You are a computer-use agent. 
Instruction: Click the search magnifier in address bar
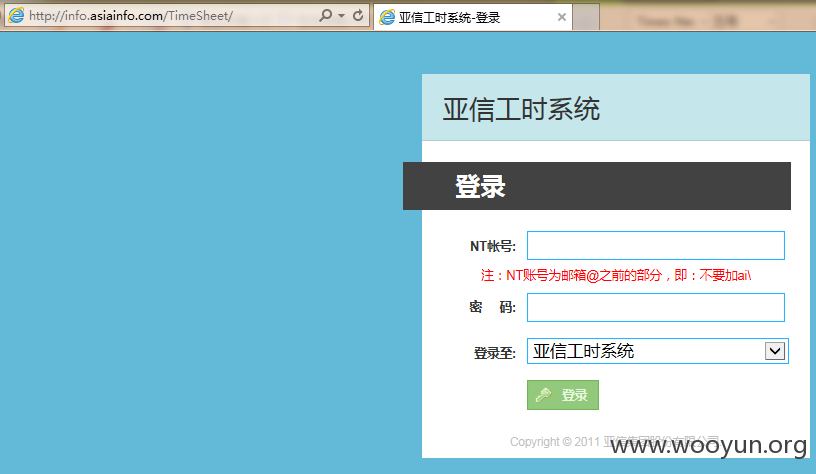tap(326, 16)
